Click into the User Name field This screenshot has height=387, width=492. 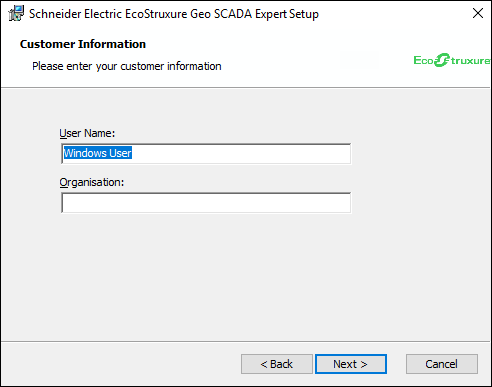click(206, 154)
